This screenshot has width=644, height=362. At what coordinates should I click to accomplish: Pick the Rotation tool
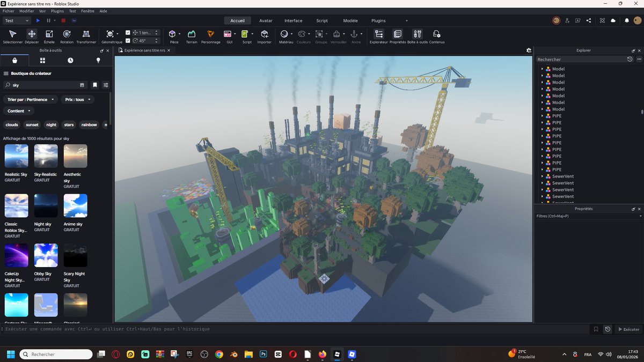click(x=67, y=36)
